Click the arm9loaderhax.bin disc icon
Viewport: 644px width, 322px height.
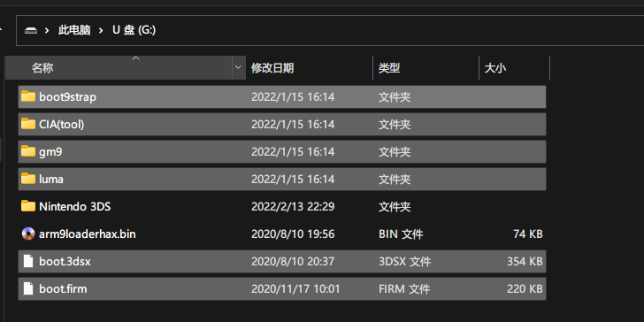tap(28, 234)
